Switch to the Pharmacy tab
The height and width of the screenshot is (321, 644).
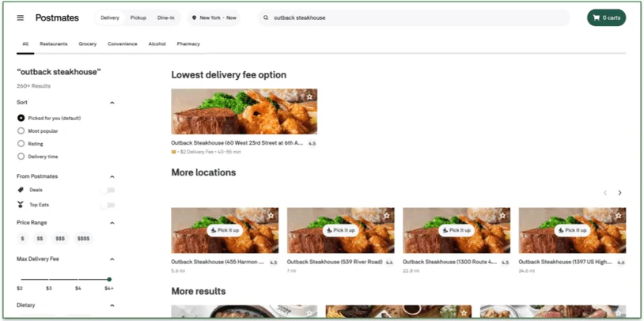tap(188, 44)
